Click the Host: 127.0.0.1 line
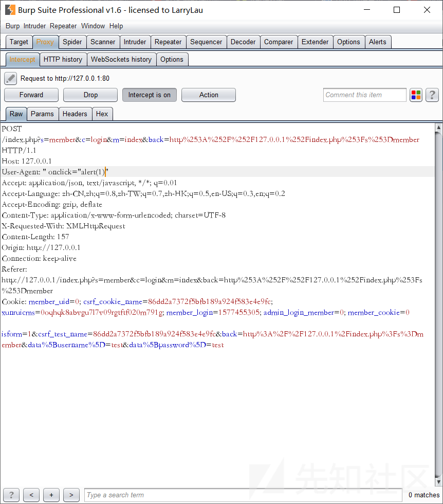443x504 pixels. (27, 161)
